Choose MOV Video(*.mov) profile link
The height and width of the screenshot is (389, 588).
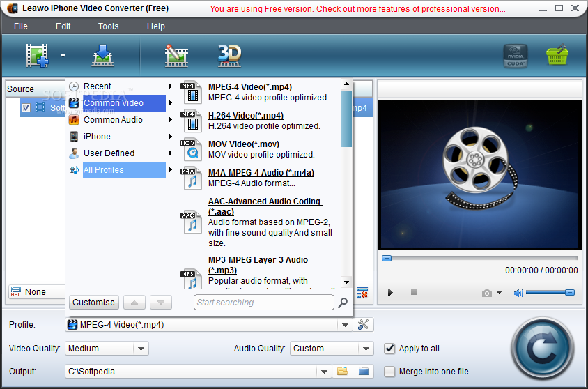coord(244,144)
